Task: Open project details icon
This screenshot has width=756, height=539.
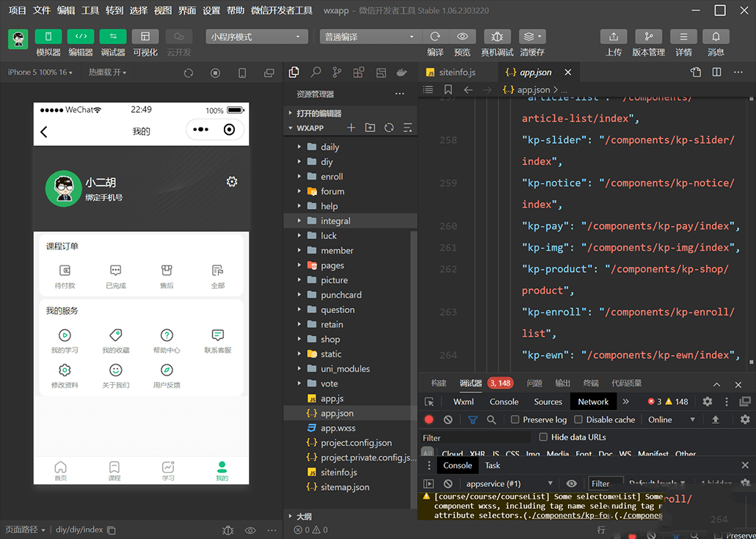Action: point(683,37)
